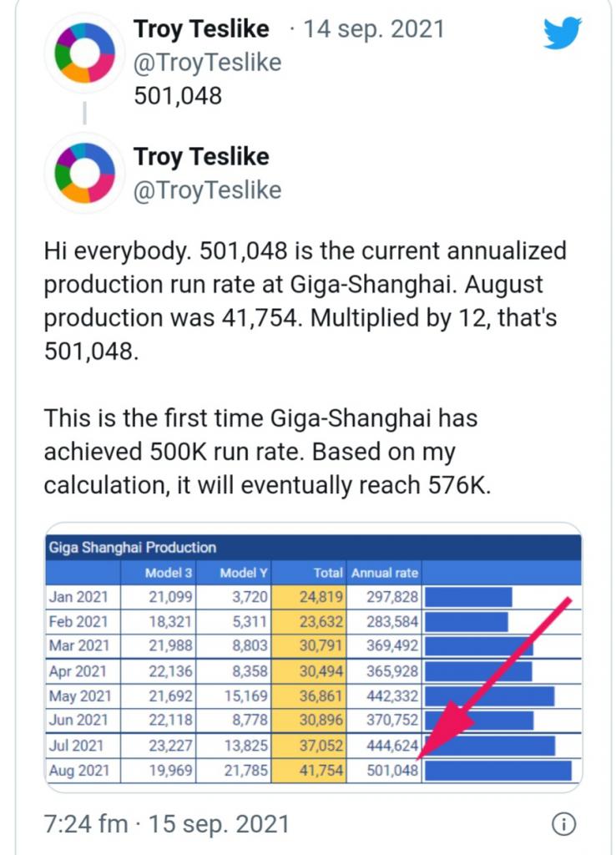The image size is (616, 855).
Task: Open the 7:24 fm · 15 sep. 2021 timestamp
Action: (166, 824)
